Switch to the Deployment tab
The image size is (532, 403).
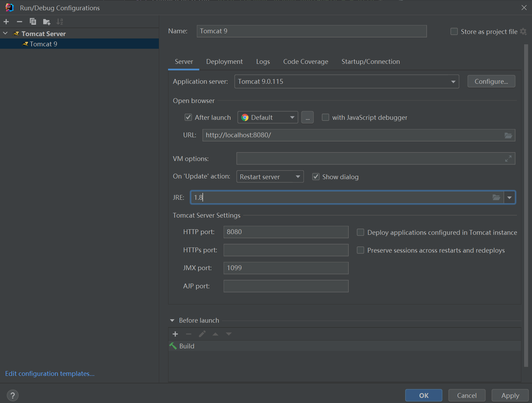[x=224, y=62]
